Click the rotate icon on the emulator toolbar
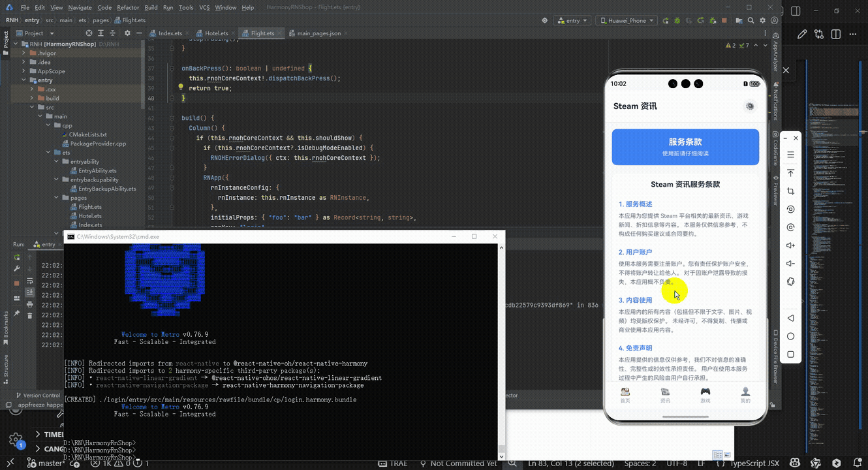Image resolution: width=868 pixels, height=470 pixels. pos(790,210)
